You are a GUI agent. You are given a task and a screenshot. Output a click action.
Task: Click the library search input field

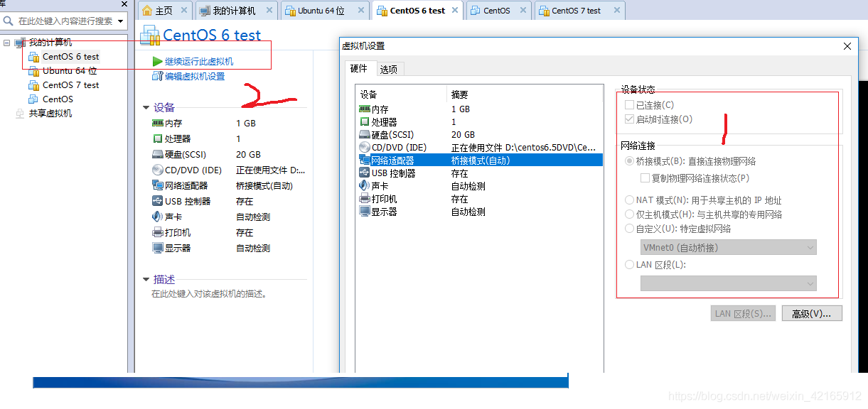[65, 21]
